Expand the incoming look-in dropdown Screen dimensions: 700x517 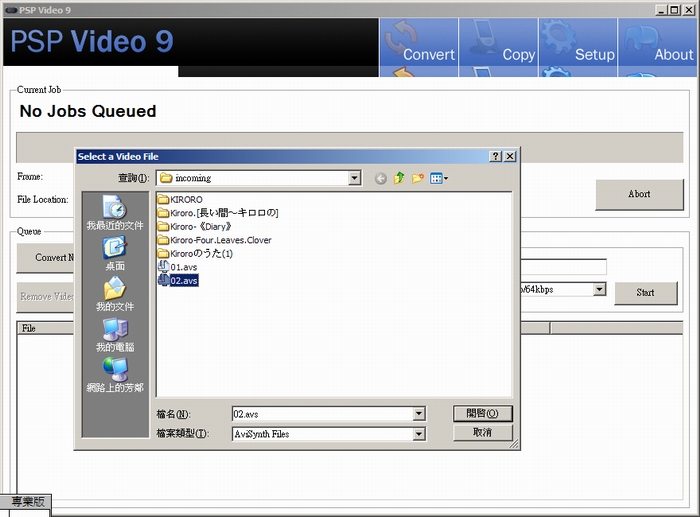point(354,178)
